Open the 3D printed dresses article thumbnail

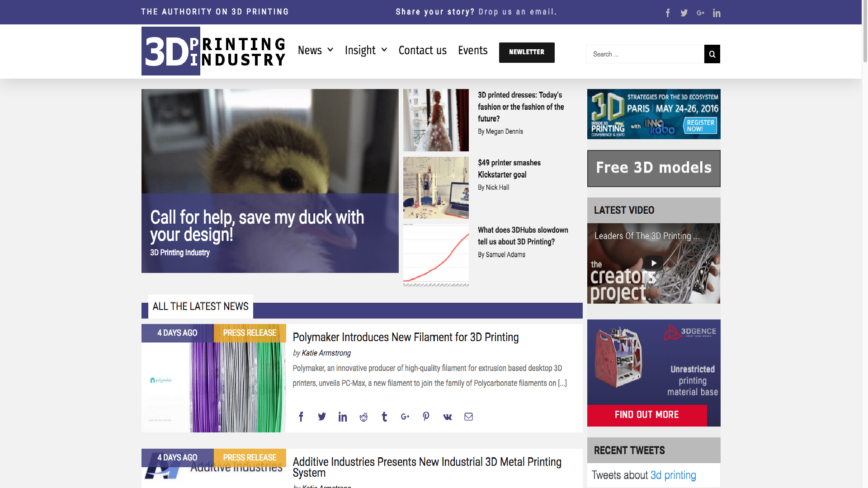click(x=436, y=120)
